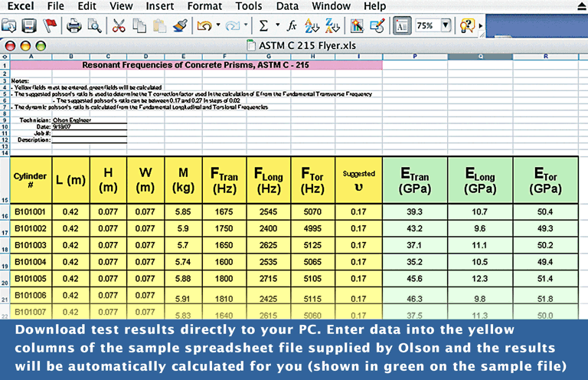
Task: Open the Insert menu
Action: 160,6
